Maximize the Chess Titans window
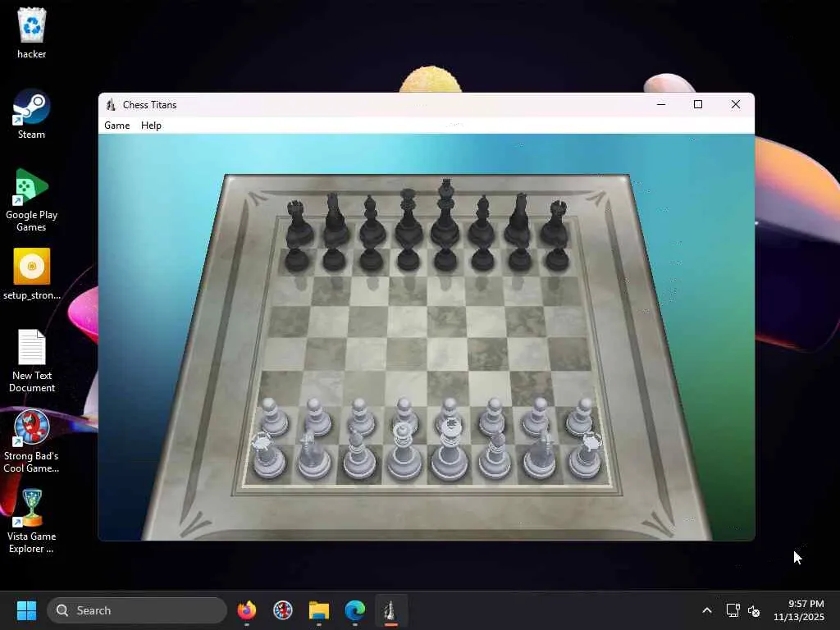The height and width of the screenshot is (630, 840). pyautogui.click(x=698, y=104)
